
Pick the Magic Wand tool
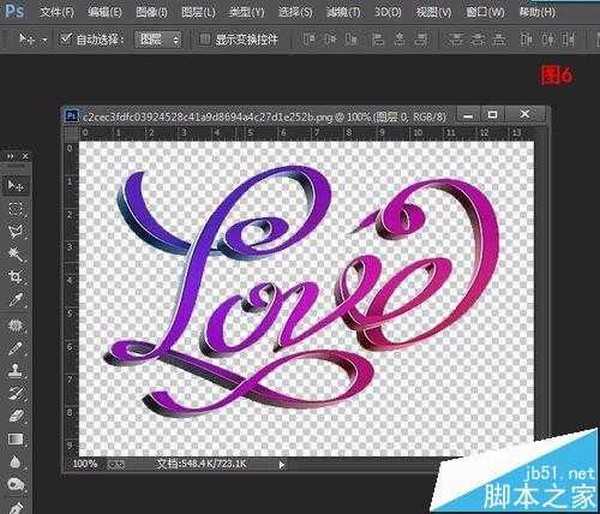(16, 255)
